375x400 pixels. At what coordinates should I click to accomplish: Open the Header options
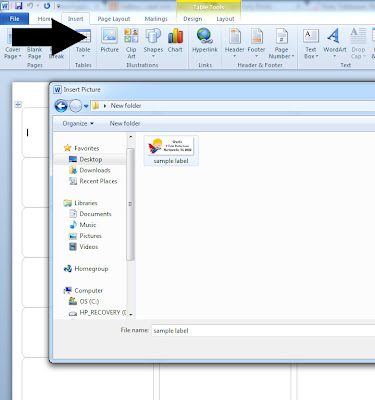(235, 43)
